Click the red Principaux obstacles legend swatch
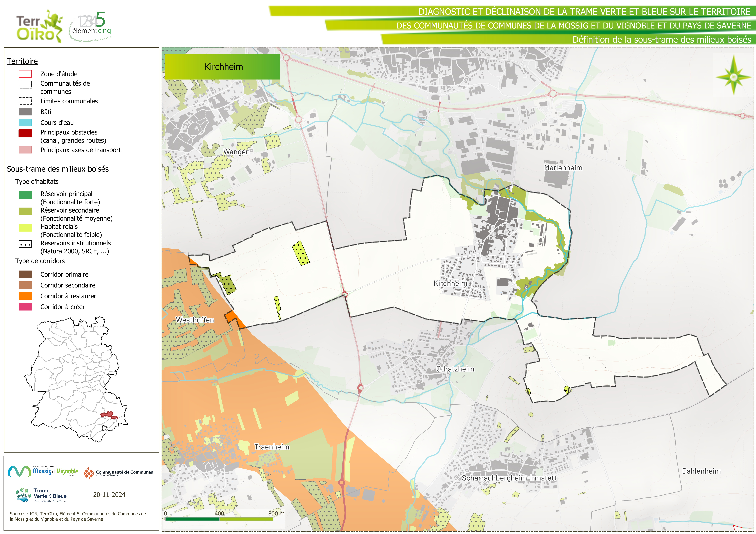This screenshot has height=534, width=756. tap(25, 133)
